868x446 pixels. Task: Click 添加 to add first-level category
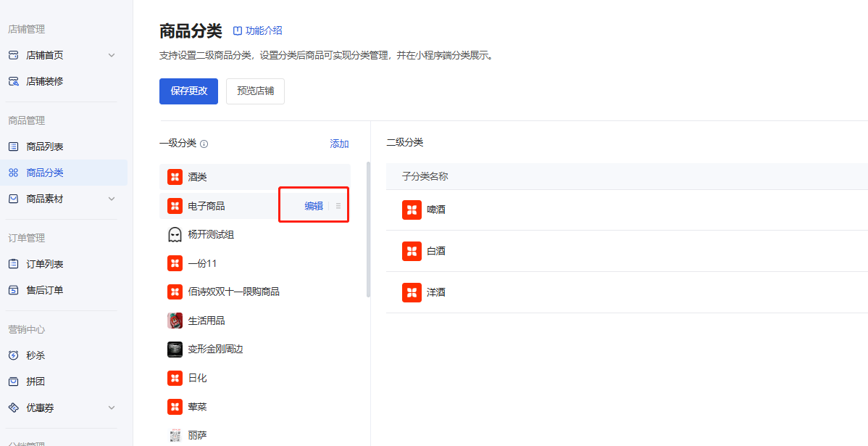339,144
